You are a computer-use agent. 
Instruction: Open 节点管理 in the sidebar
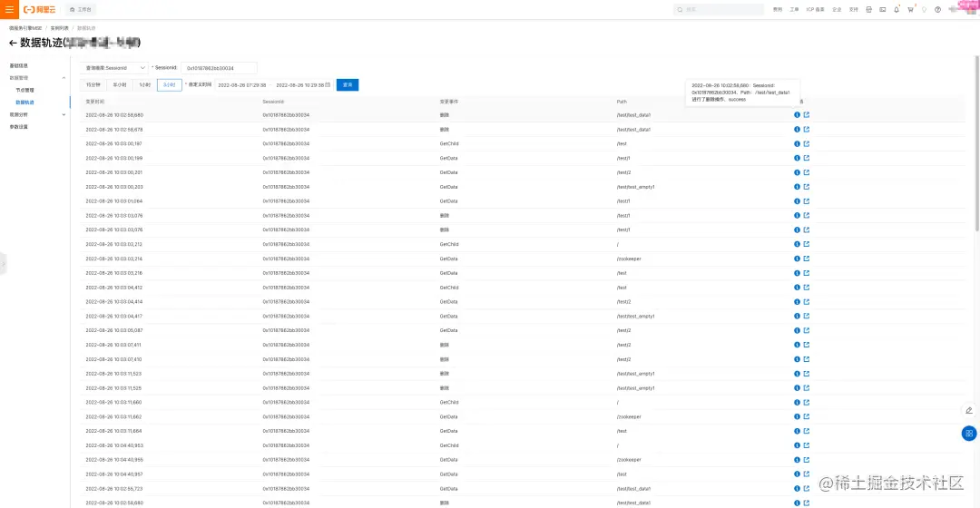(25, 90)
